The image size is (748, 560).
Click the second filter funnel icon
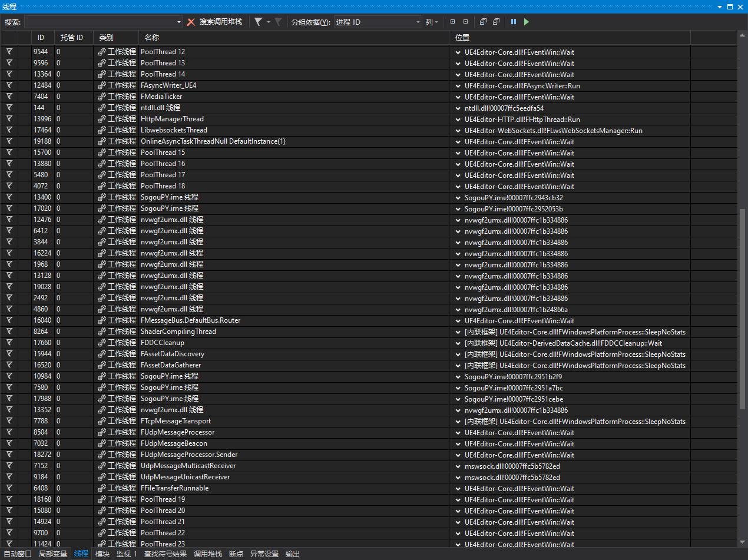coord(277,22)
